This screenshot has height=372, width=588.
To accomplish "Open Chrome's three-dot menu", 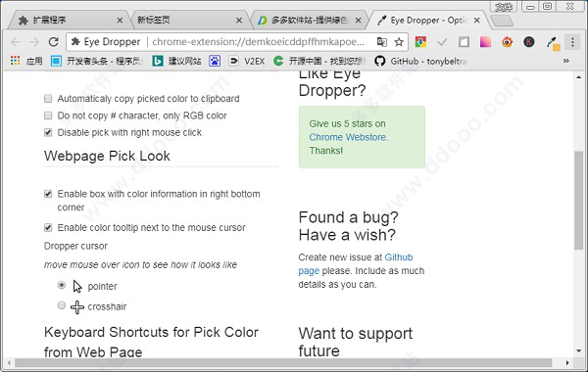I will pyautogui.click(x=572, y=41).
